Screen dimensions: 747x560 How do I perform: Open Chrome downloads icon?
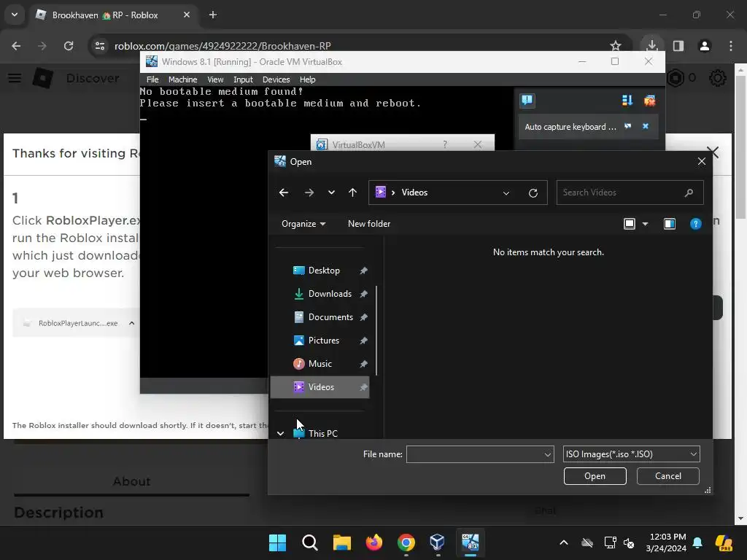pos(651,46)
